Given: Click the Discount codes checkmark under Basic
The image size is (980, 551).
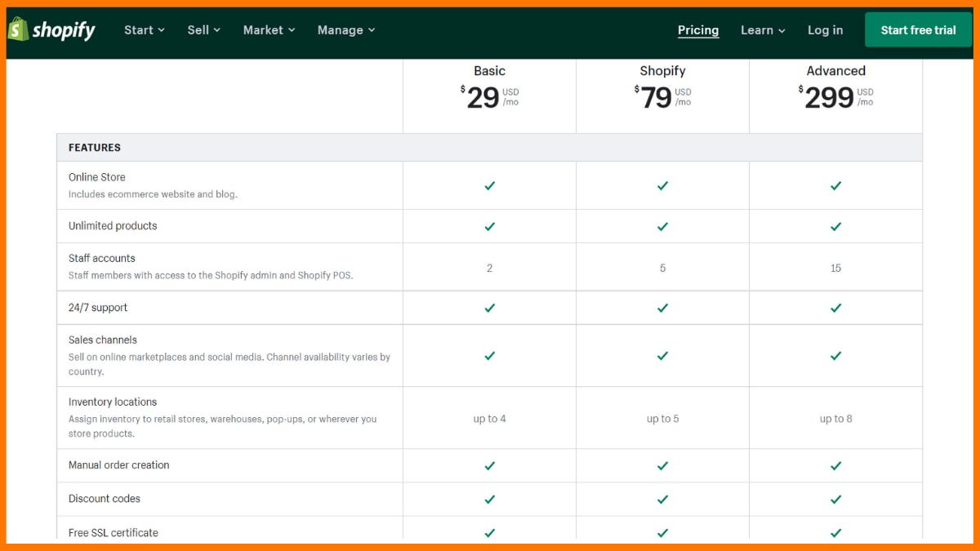Looking at the screenshot, I should click(489, 499).
